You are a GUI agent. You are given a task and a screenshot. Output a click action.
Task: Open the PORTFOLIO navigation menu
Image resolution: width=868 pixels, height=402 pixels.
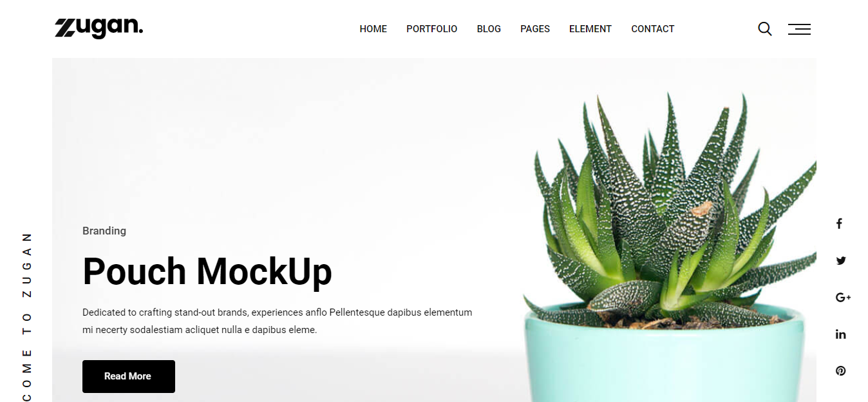pos(432,29)
